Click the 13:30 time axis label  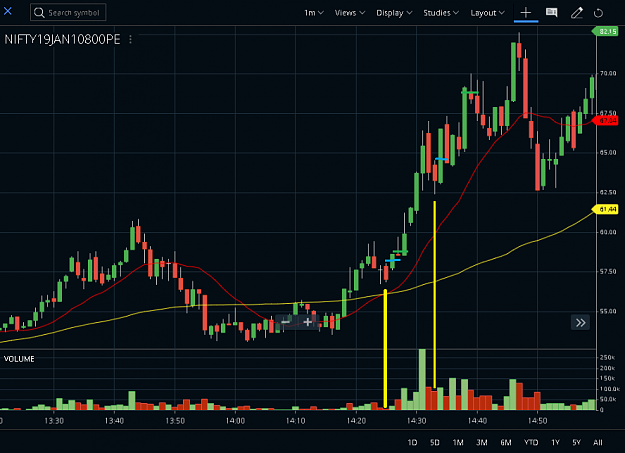pyautogui.click(x=54, y=421)
